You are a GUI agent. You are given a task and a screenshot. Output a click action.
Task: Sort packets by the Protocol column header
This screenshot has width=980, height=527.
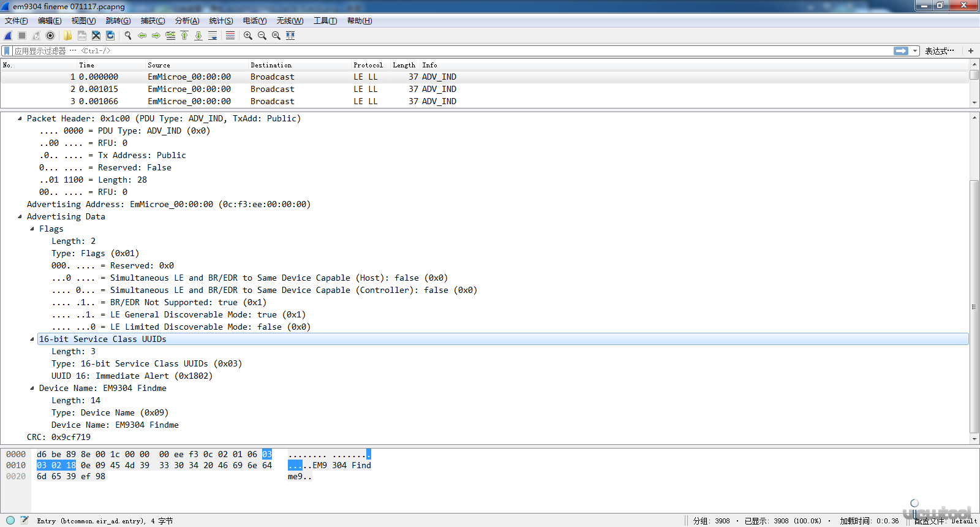371,65
